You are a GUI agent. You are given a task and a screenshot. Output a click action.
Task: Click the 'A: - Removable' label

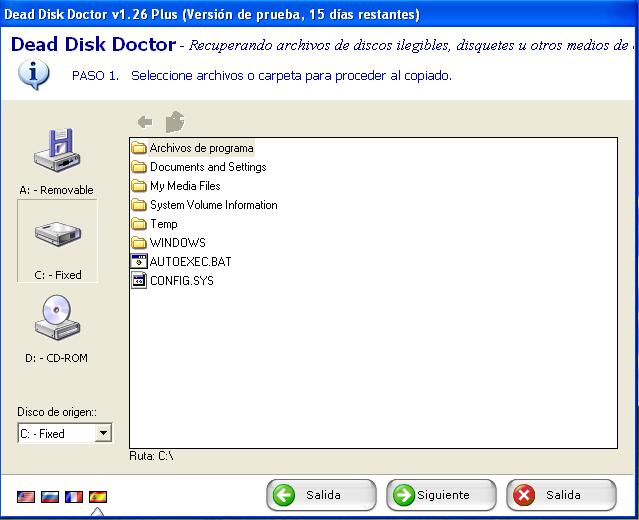tap(56, 190)
